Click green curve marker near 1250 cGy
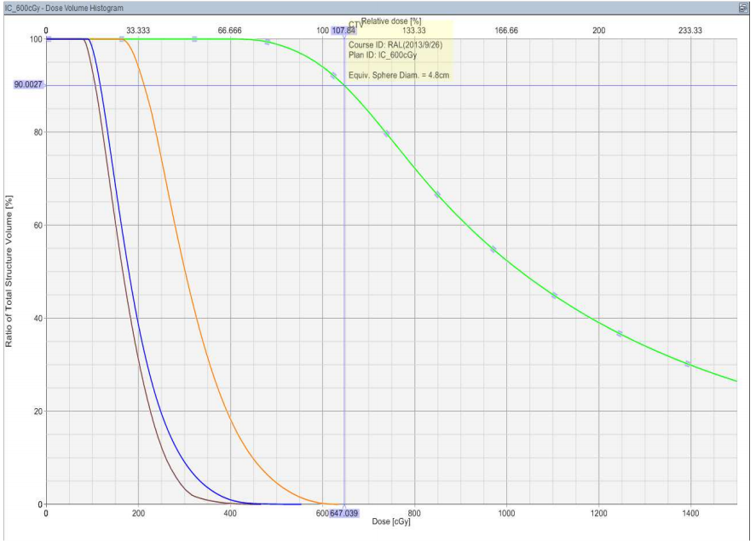The height and width of the screenshot is (541, 756). 620,333
